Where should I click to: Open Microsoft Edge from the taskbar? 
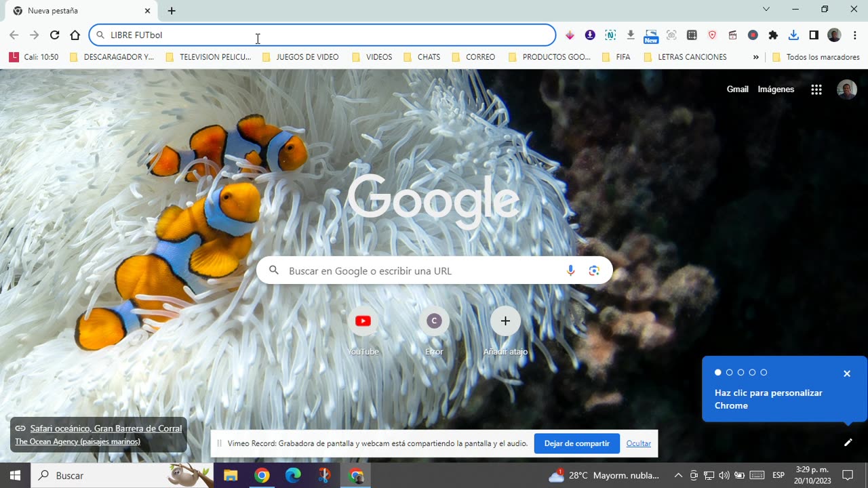coord(293,476)
